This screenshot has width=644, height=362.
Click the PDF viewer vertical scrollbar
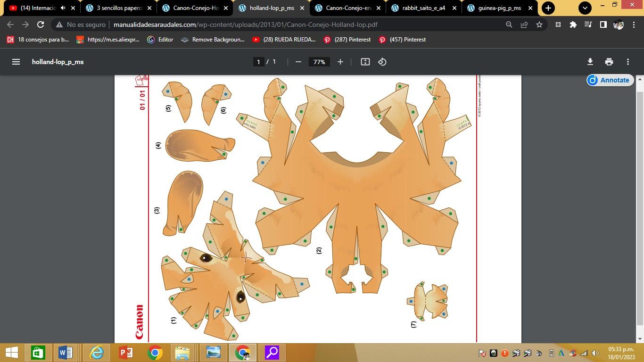[x=640, y=207]
